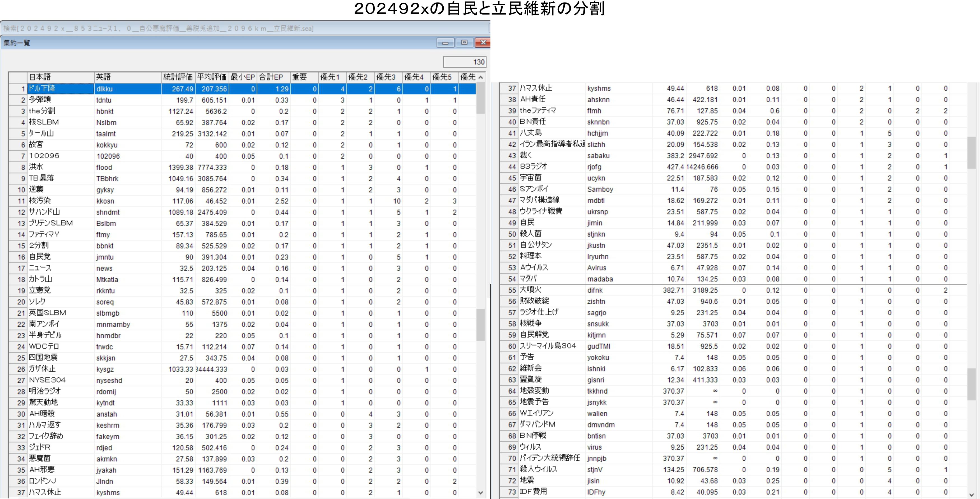Select the IDF費用 cell
This screenshot has width=980, height=499.
click(552, 492)
